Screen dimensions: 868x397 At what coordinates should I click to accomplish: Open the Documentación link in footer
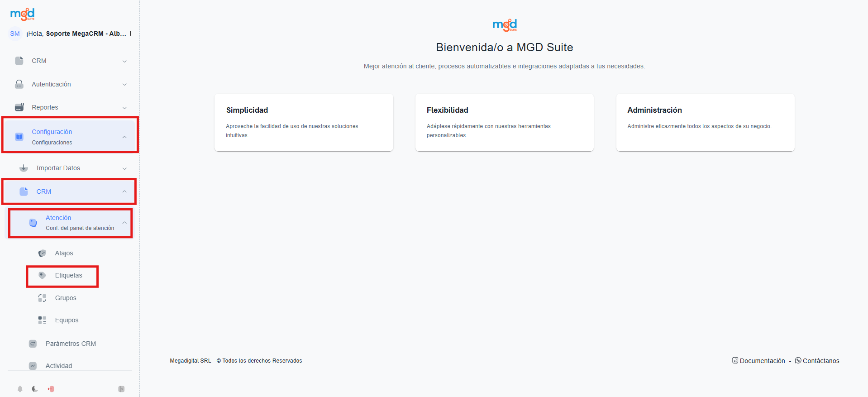coord(759,361)
